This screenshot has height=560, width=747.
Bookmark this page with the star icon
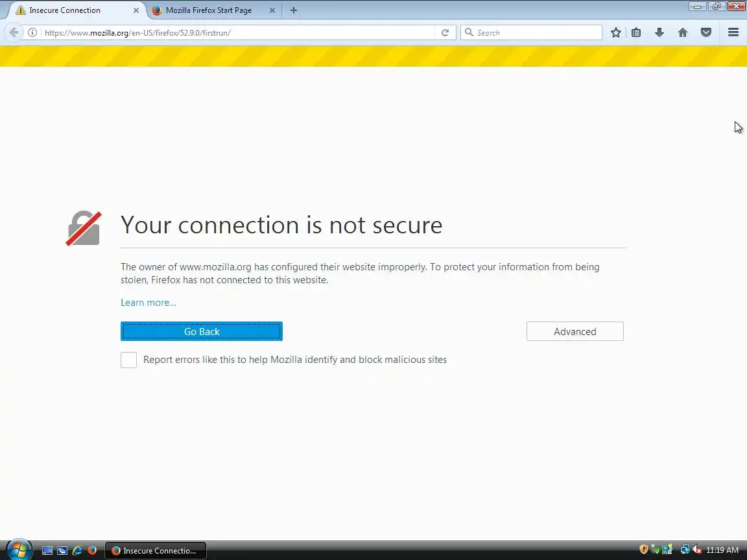615,32
